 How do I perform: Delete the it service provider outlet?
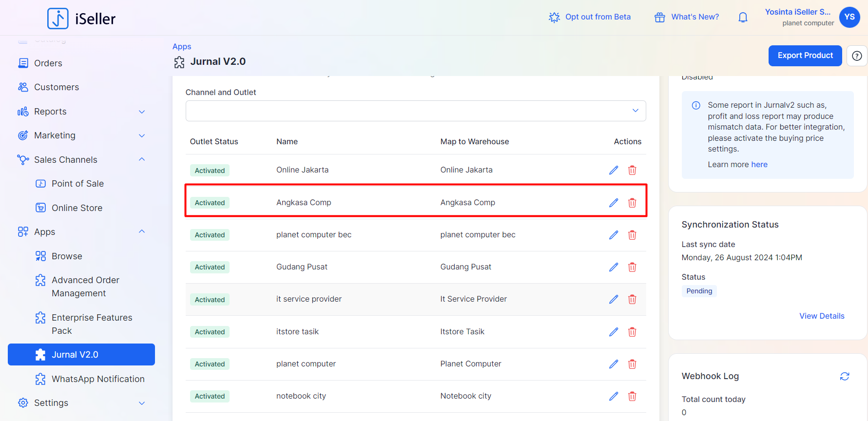pos(632,299)
